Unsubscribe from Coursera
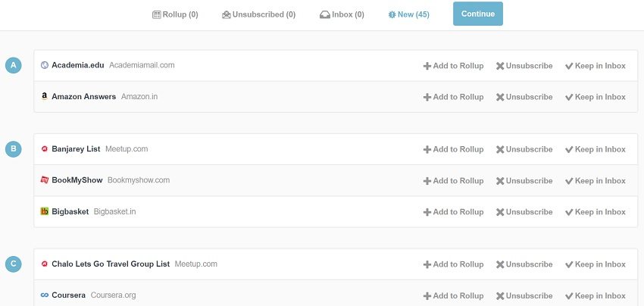This screenshot has height=306, width=644. point(524,295)
